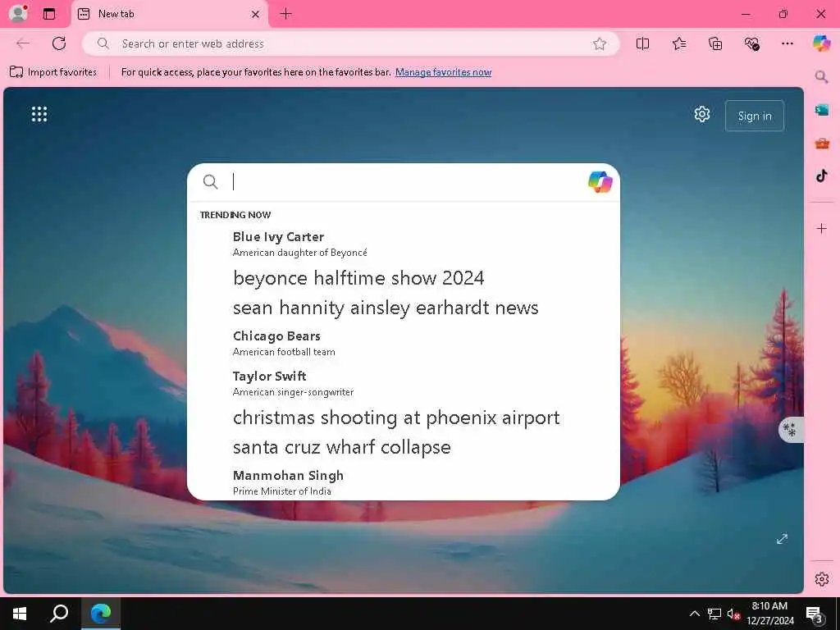This screenshot has height=630, width=840.
Task: Open taskbar search
Action: point(59,614)
